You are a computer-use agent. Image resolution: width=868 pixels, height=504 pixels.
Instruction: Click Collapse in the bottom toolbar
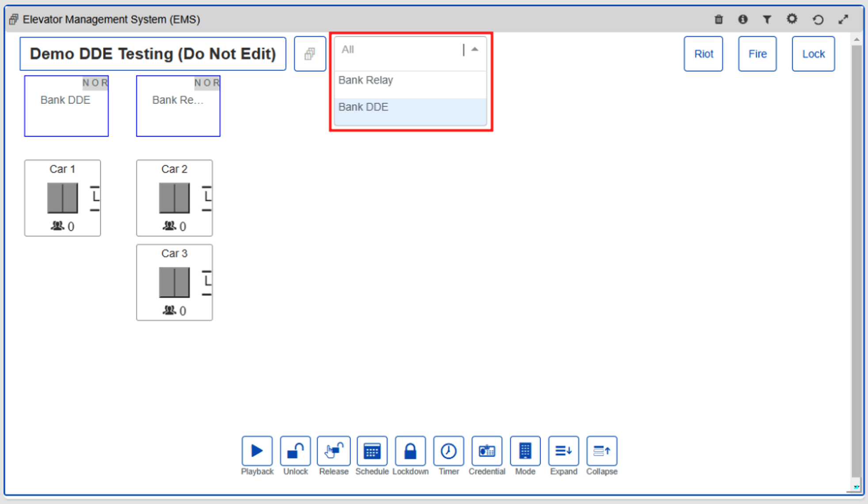(x=602, y=451)
